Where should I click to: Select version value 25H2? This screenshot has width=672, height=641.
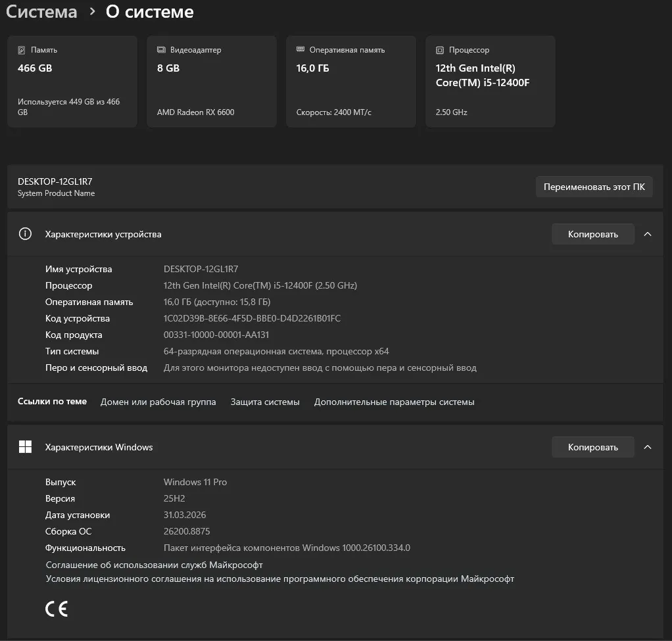click(x=174, y=498)
